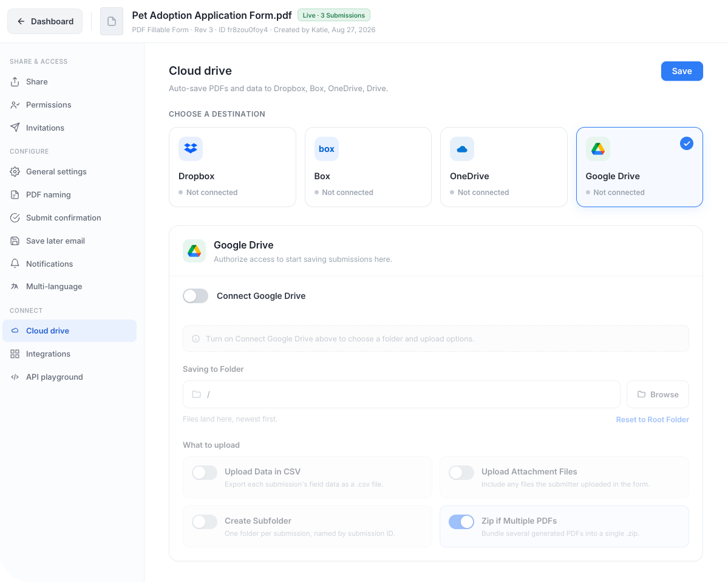728x582 pixels.
Task: Open Permissions in sidebar
Action: tap(70, 105)
